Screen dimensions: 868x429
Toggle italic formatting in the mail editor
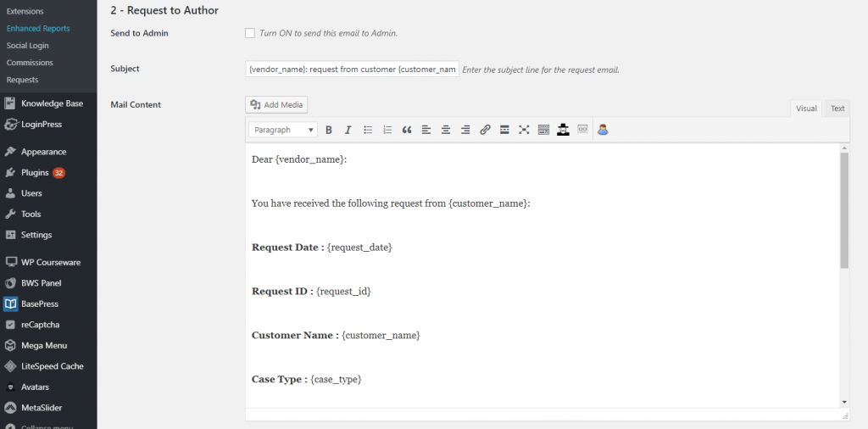coord(348,130)
